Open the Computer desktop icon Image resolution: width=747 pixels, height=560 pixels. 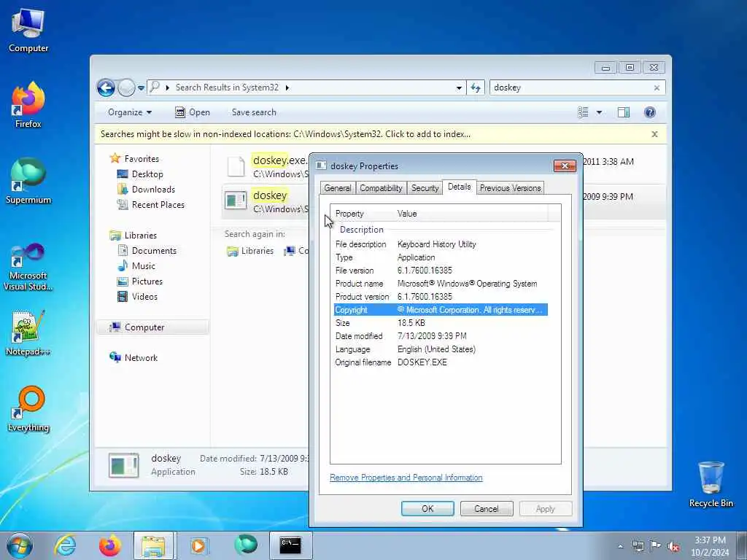[28, 30]
